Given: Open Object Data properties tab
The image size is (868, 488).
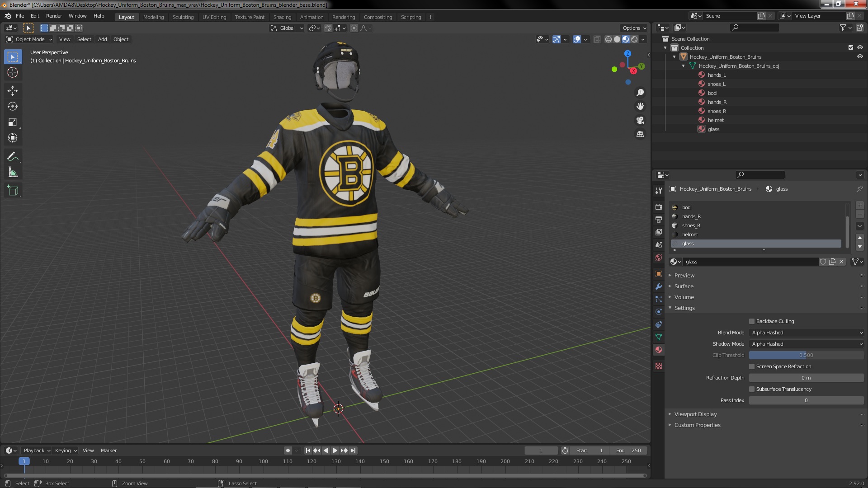Looking at the screenshot, I should pos(659,337).
